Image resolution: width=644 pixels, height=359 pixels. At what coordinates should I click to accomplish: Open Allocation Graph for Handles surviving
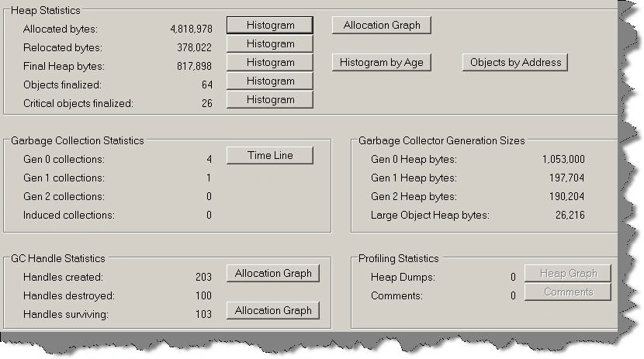(x=273, y=311)
